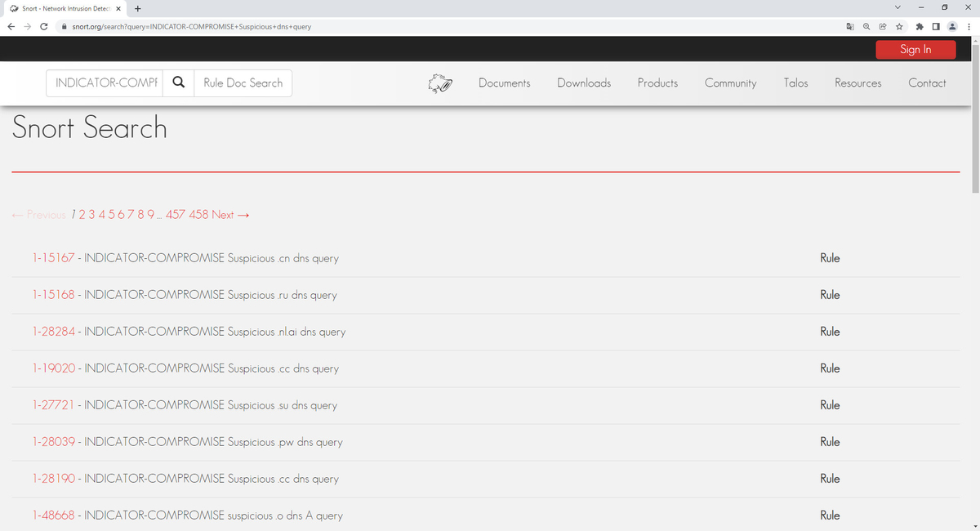Screen dimensions: 980x531
Task: Open the Contact page
Action: [x=927, y=83]
